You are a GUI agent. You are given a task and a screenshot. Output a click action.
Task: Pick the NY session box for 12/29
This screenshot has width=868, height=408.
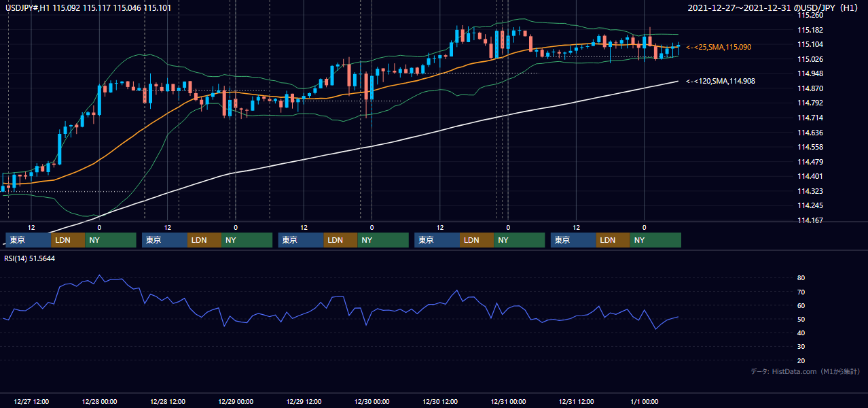click(x=383, y=240)
